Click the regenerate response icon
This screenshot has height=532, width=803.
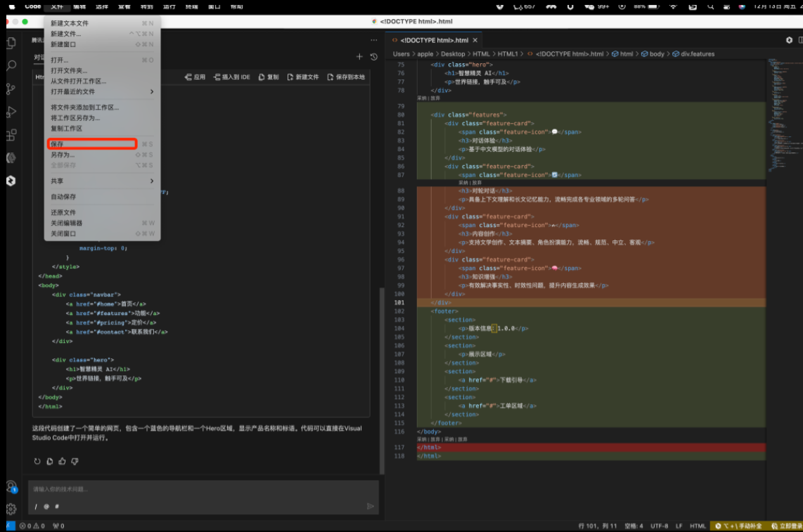click(37, 461)
